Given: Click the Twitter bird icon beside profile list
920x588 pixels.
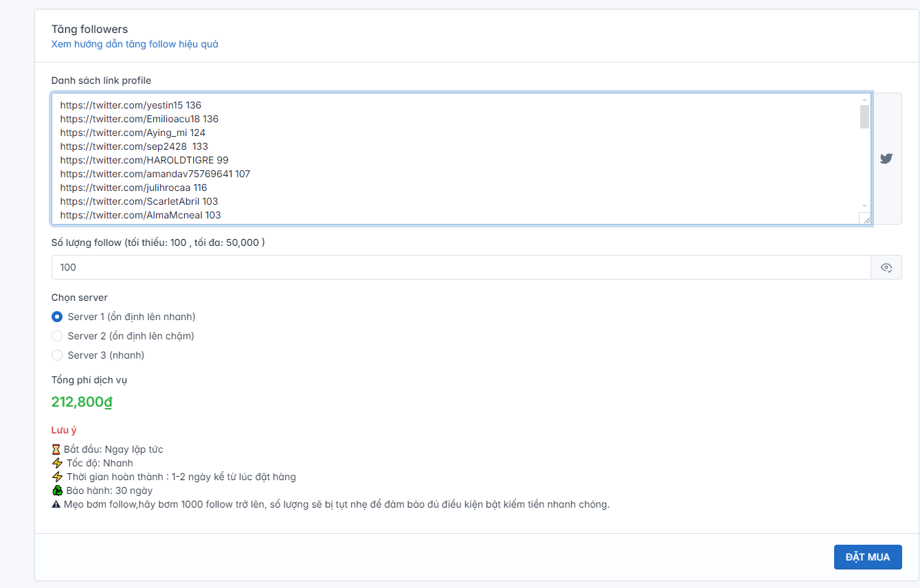Looking at the screenshot, I should [x=886, y=159].
